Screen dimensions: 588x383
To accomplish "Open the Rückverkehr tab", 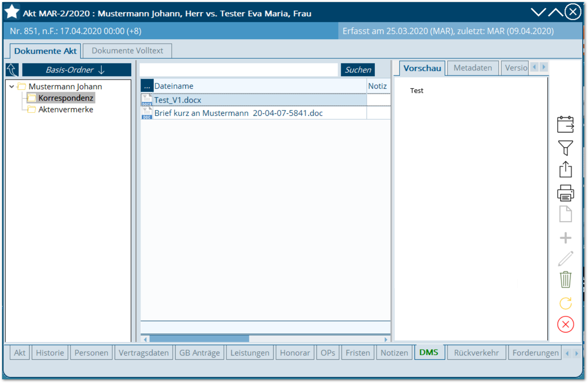I will coord(476,353).
